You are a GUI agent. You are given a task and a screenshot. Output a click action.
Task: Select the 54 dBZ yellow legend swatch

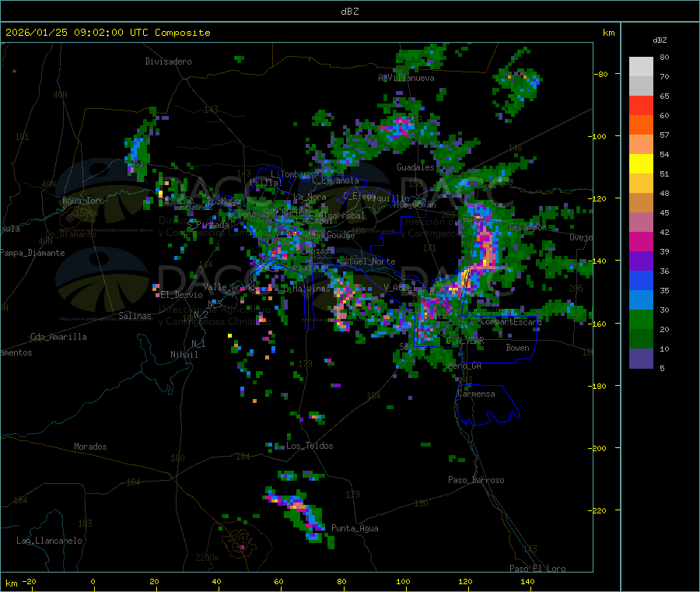(x=641, y=164)
